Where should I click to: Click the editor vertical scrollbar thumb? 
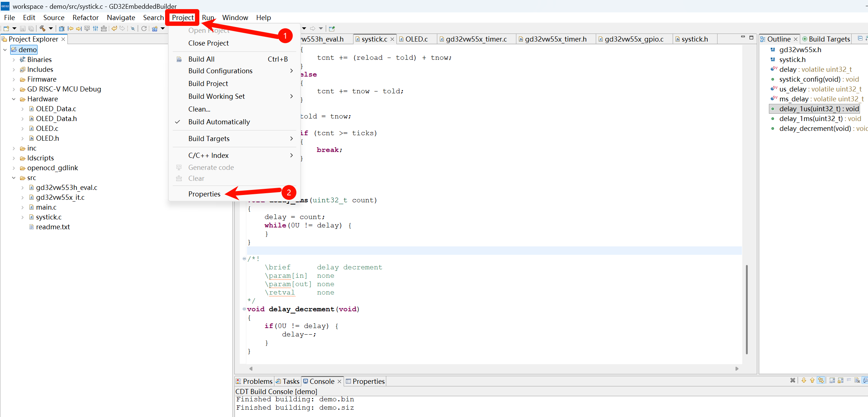[x=747, y=309]
